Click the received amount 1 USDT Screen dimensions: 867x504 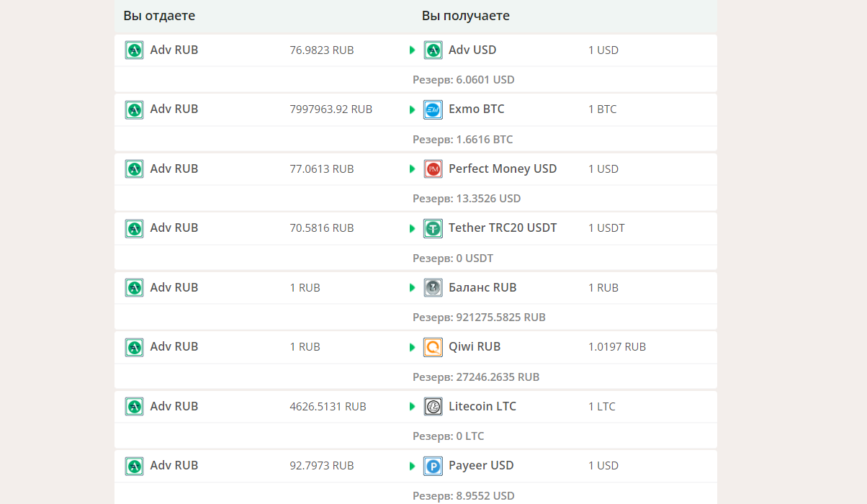tap(606, 228)
